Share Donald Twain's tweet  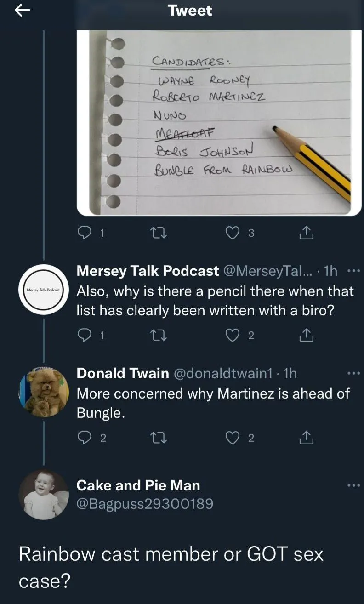[306, 439]
